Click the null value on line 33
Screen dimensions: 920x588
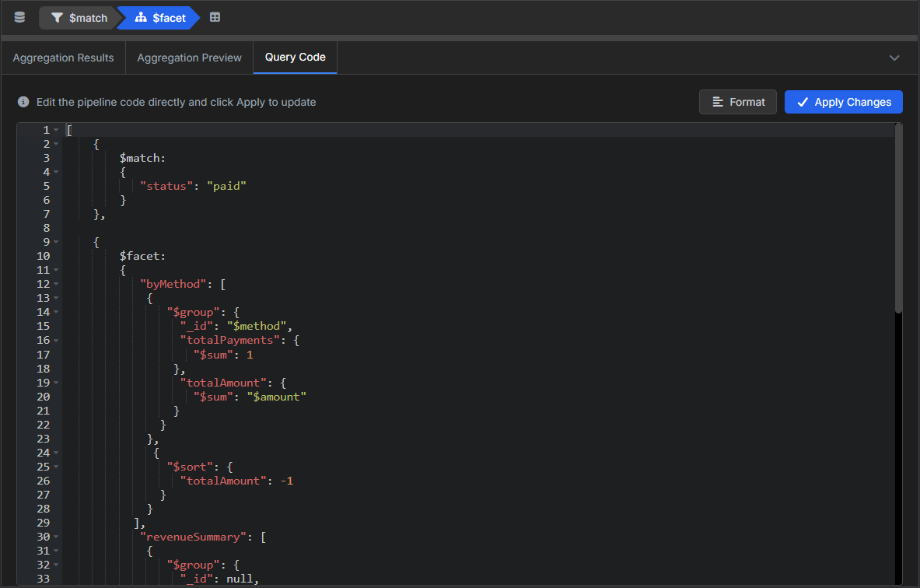240,579
